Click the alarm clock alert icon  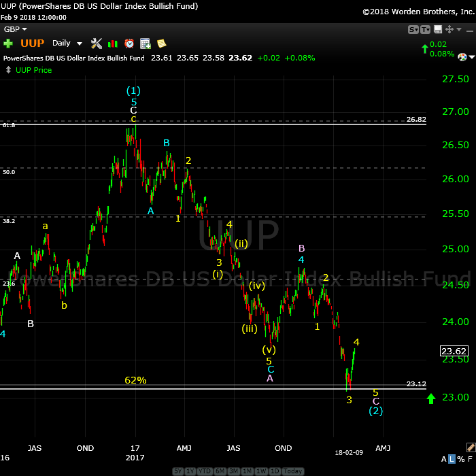[x=129, y=44]
